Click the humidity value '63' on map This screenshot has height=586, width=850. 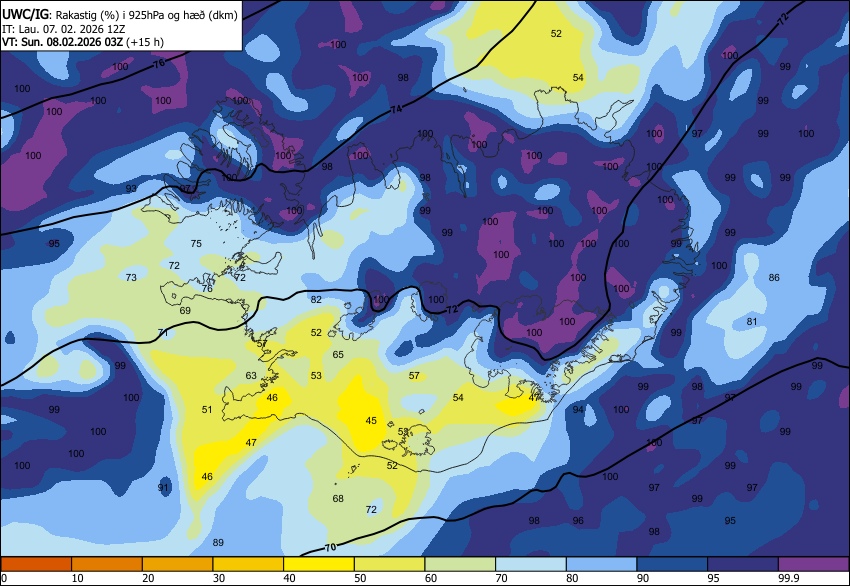(x=251, y=375)
